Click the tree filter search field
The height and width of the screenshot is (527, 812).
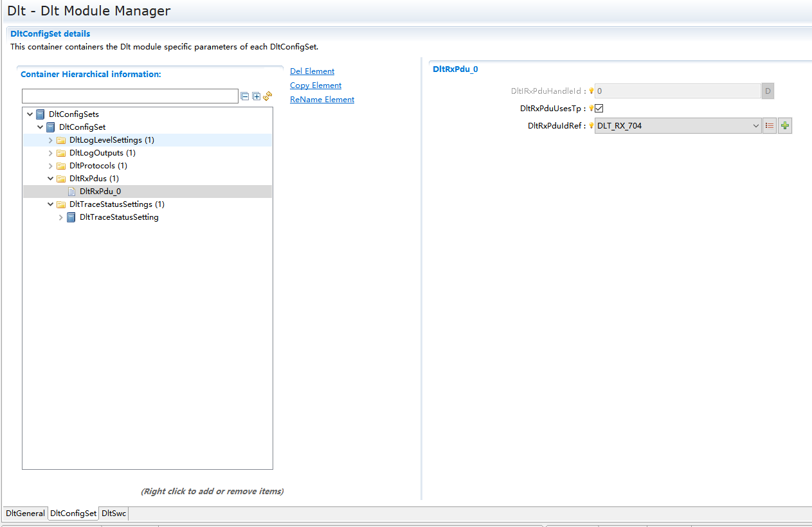coord(130,96)
